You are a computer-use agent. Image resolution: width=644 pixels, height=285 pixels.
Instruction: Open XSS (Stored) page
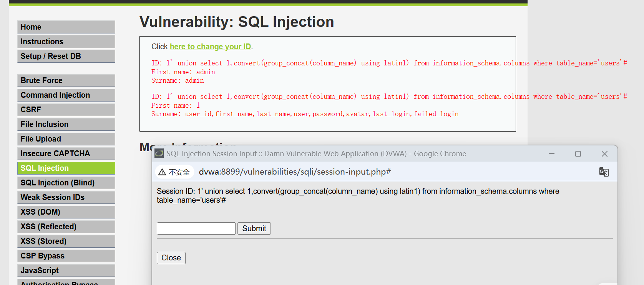click(66, 241)
